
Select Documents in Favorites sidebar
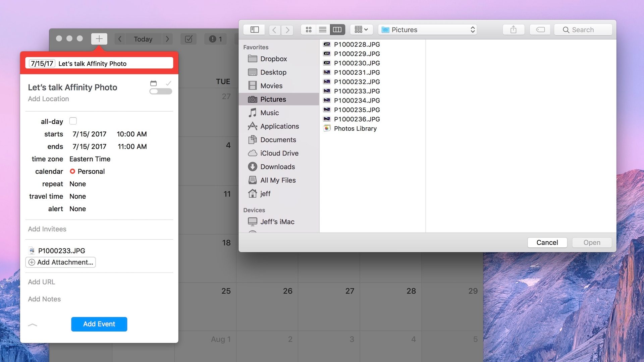[279, 140]
